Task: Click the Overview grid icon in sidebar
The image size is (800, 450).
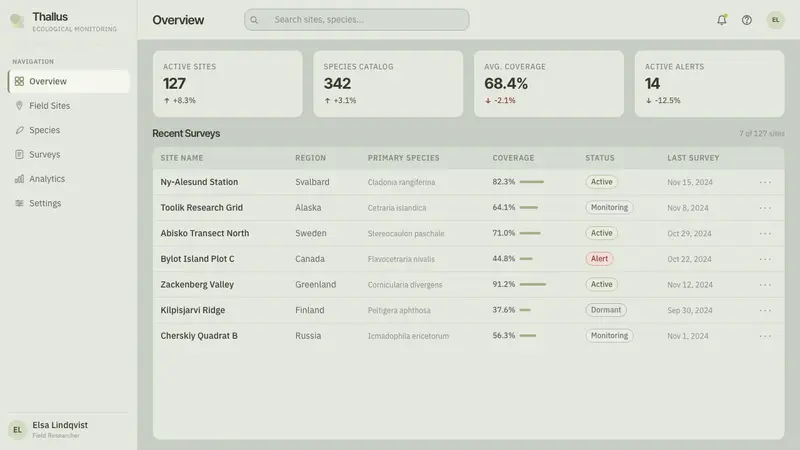Action: pos(19,81)
